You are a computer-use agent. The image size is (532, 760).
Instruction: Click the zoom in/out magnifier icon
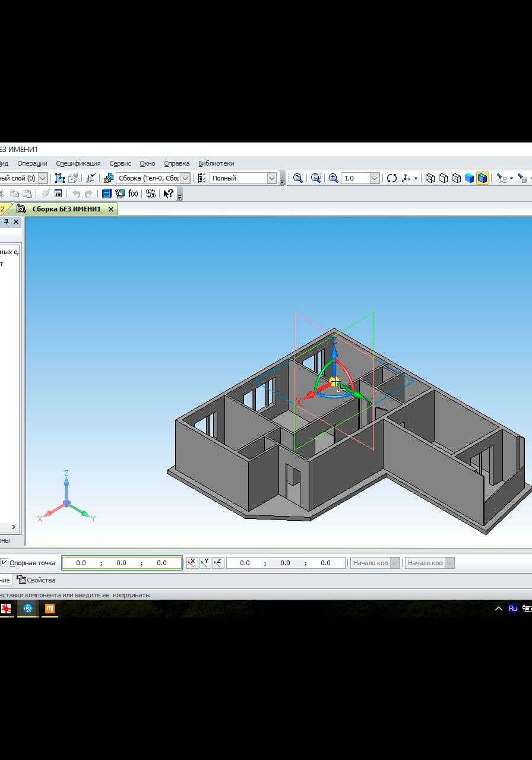pyautogui.click(x=334, y=178)
